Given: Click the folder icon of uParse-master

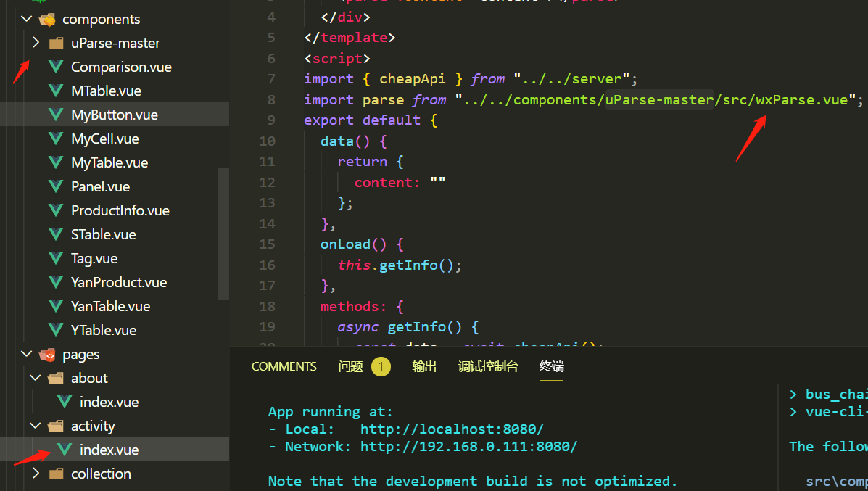Looking at the screenshot, I should pos(56,42).
